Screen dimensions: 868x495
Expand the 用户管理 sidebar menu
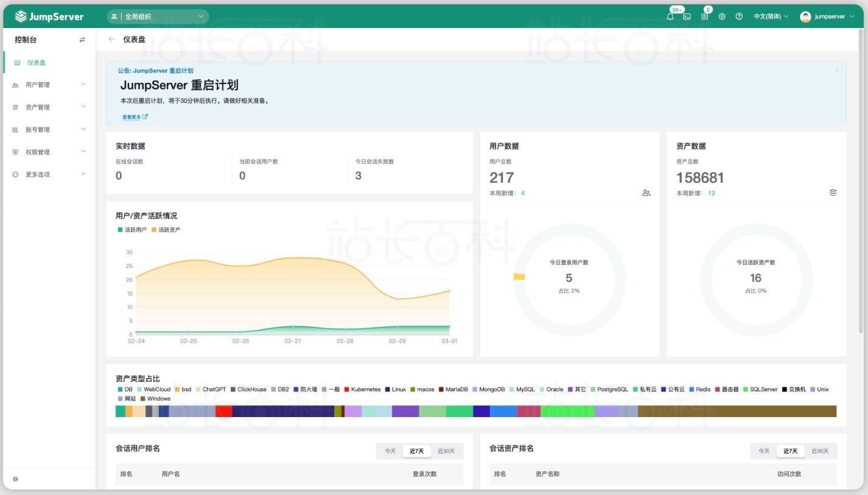(x=49, y=85)
